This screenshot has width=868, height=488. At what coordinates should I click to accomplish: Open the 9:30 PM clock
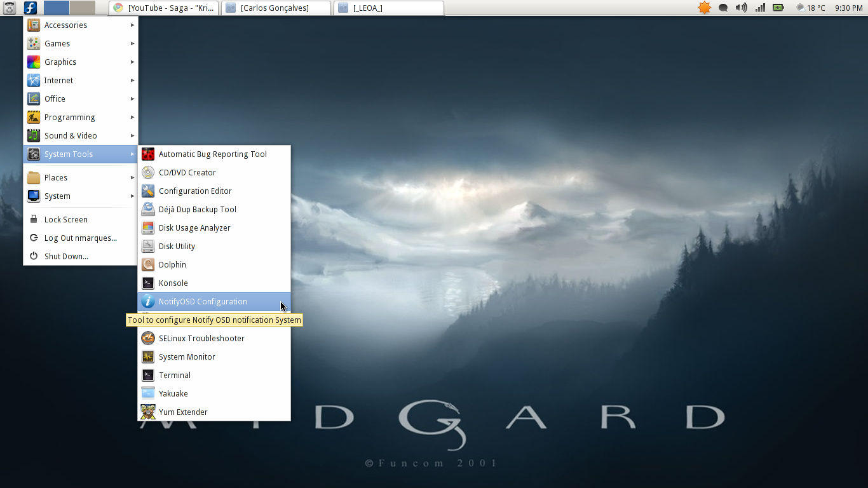849,8
